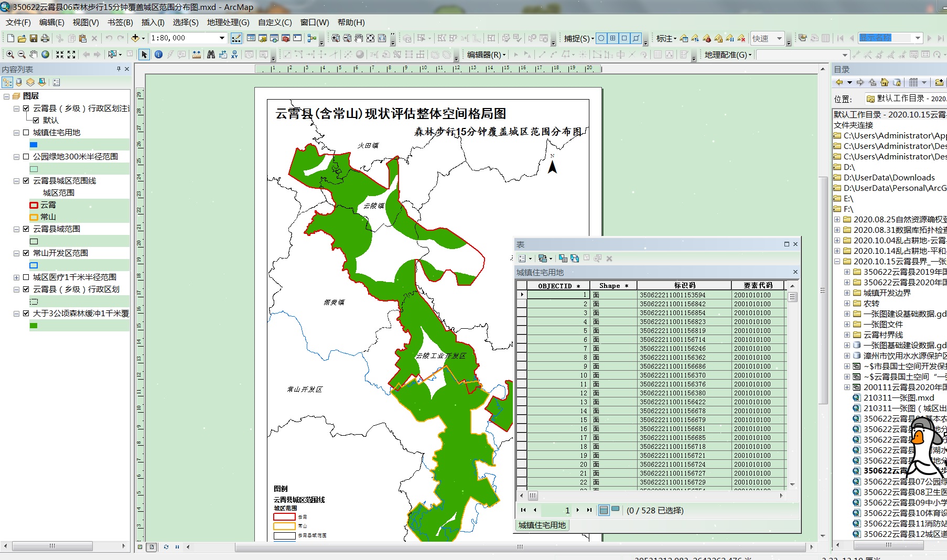
Task: Jump to the last record in table
Action: (589, 510)
